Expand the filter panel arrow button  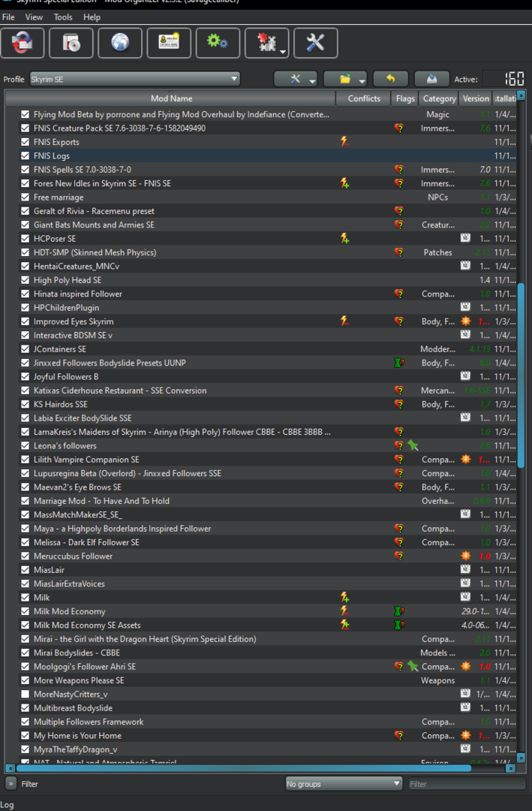click(11, 783)
